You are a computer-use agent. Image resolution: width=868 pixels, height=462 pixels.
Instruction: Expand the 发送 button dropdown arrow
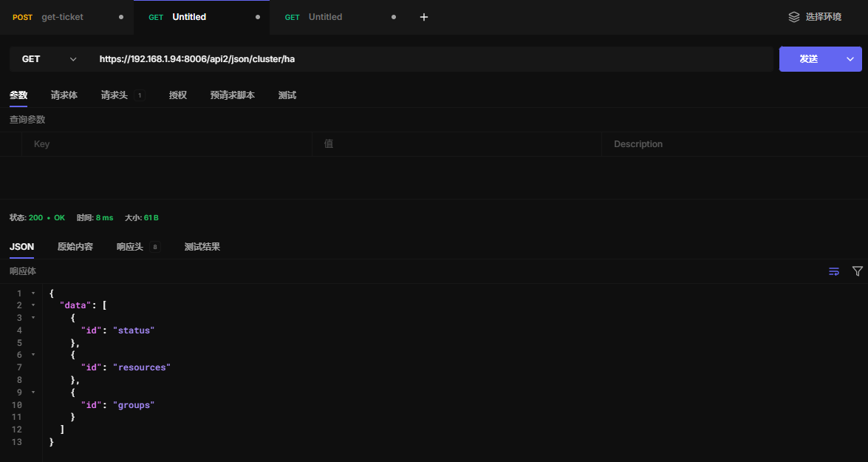pos(850,59)
